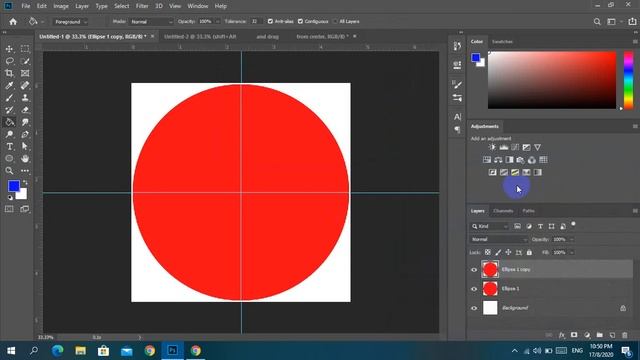The image size is (640, 360).
Task: Open the tool preset picker arrow
Action: tap(42, 22)
